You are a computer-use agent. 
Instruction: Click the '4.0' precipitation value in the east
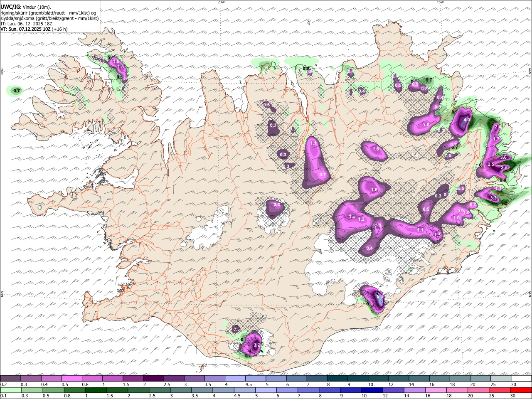[466, 120]
